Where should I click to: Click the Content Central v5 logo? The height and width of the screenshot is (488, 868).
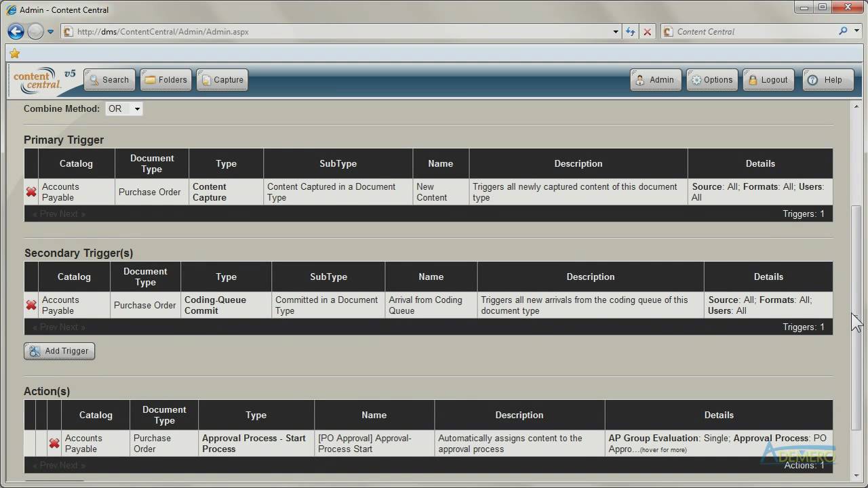pyautogui.click(x=45, y=80)
